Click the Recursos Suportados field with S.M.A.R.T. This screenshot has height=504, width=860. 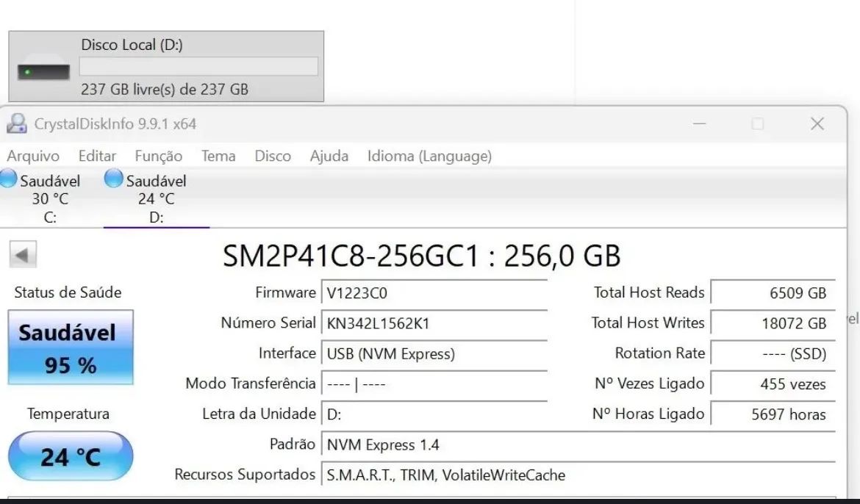point(578,475)
